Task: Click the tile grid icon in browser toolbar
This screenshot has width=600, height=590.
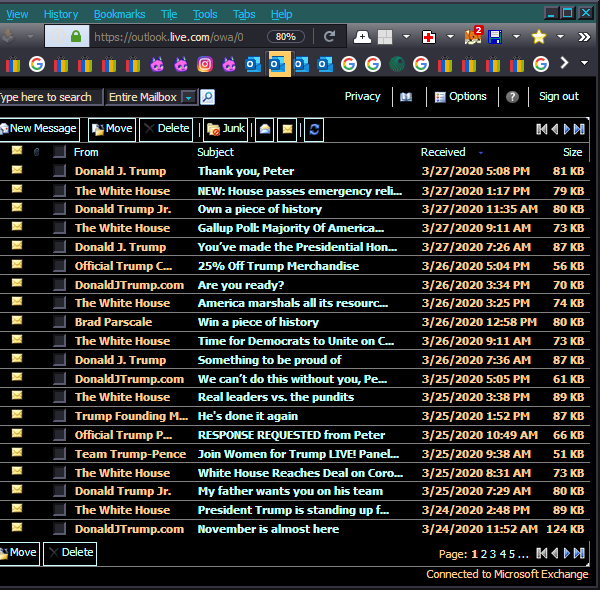Action: [385, 37]
